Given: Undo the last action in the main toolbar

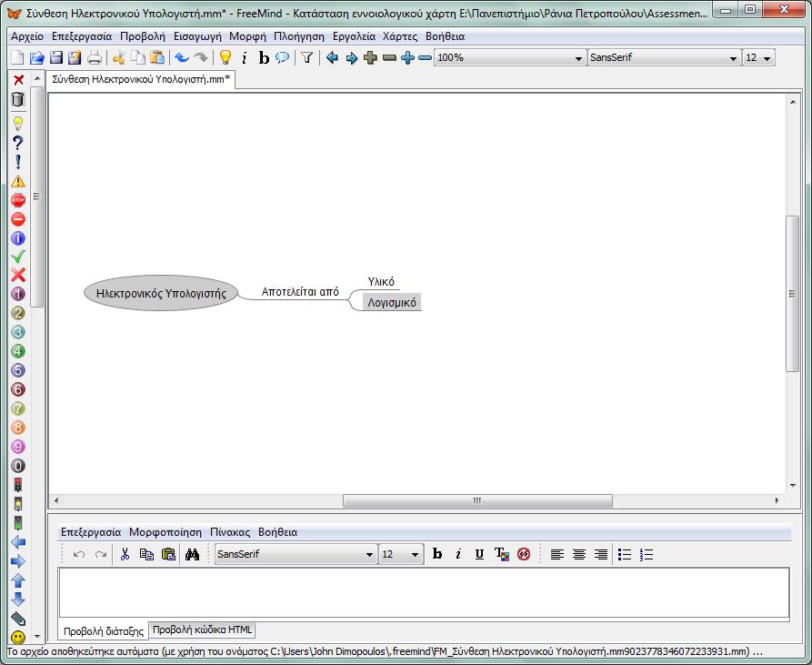Looking at the screenshot, I should pyautogui.click(x=181, y=57).
